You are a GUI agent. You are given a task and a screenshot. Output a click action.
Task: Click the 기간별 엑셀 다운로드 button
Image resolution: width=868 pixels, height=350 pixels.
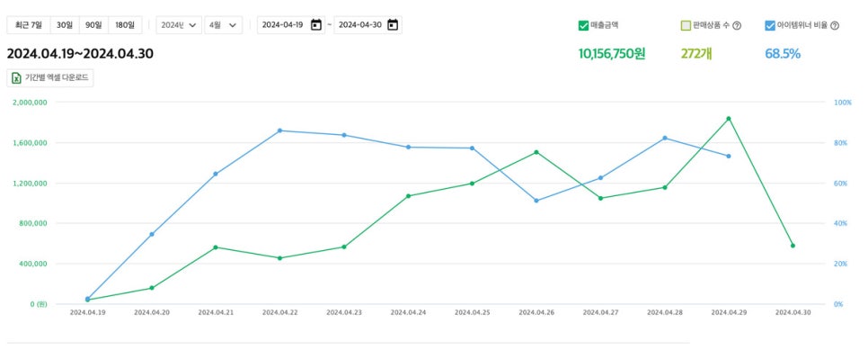(x=50, y=78)
